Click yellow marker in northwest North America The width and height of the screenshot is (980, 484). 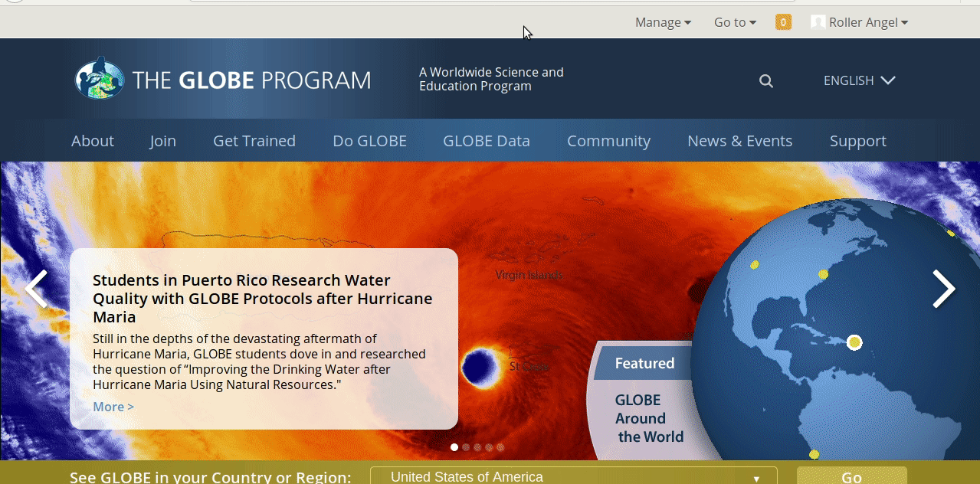pyautogui.click(x=754, y=265)
